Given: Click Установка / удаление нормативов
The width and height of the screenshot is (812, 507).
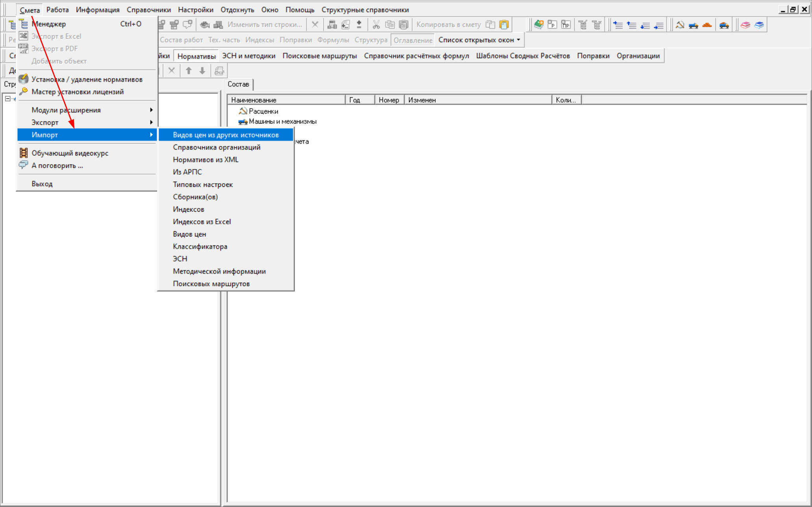Looking at the screenshot, I should [x=87, y=79].
